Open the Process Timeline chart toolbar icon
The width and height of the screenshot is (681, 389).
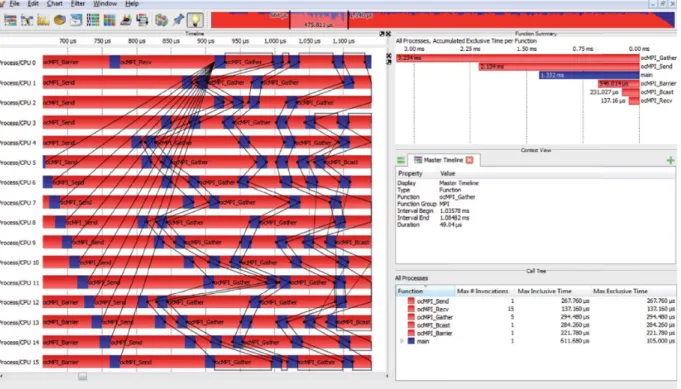27,20
